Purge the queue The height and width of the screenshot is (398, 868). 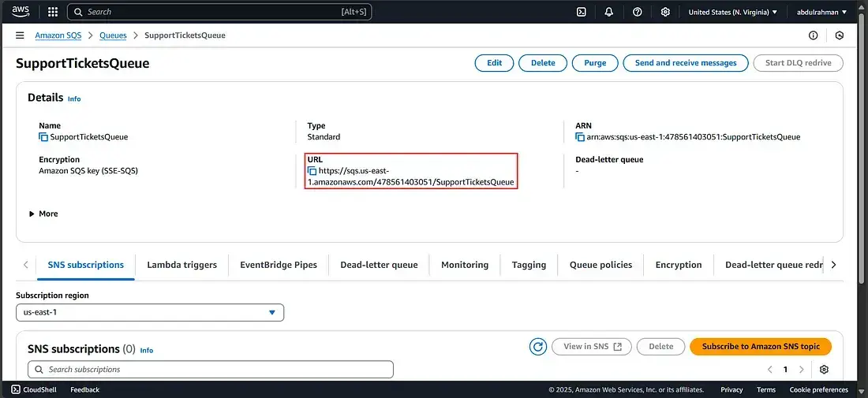pos(595,63)
